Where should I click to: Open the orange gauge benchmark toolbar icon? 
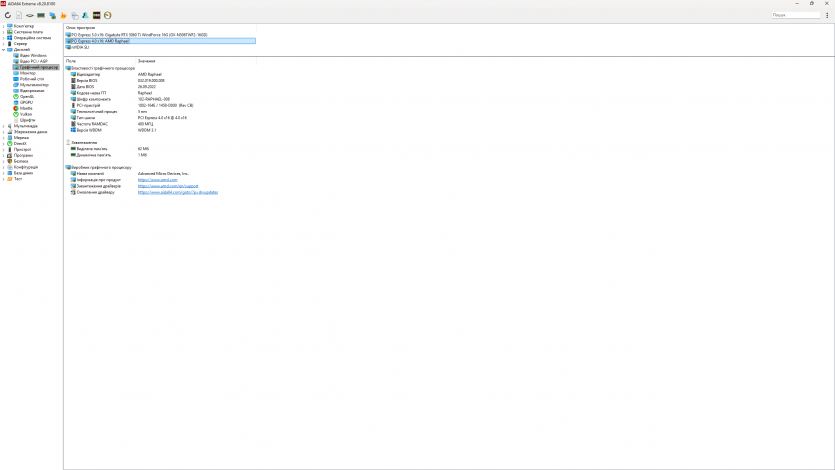pos(107,16)
